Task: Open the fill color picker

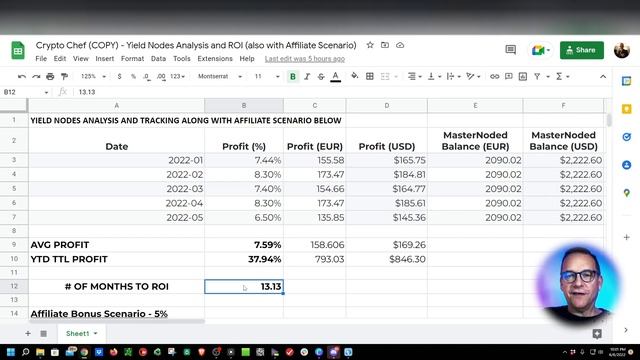Action: click(355, 76)
